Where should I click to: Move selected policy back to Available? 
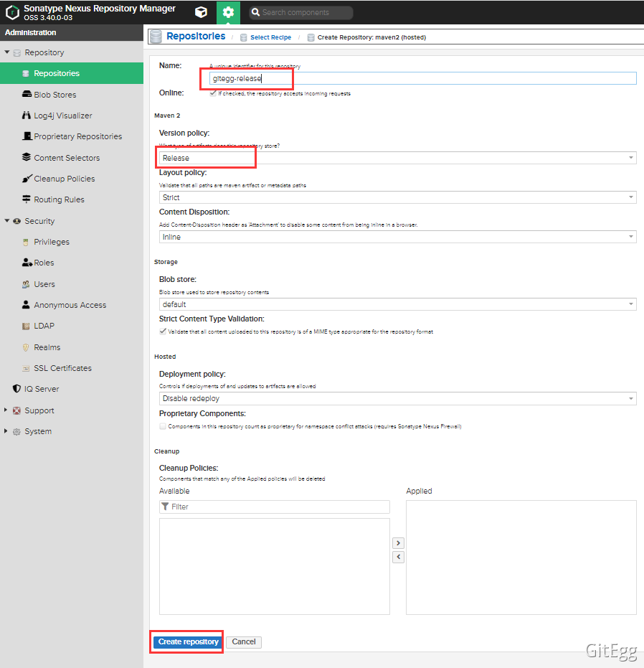click(x=398, y=557)
